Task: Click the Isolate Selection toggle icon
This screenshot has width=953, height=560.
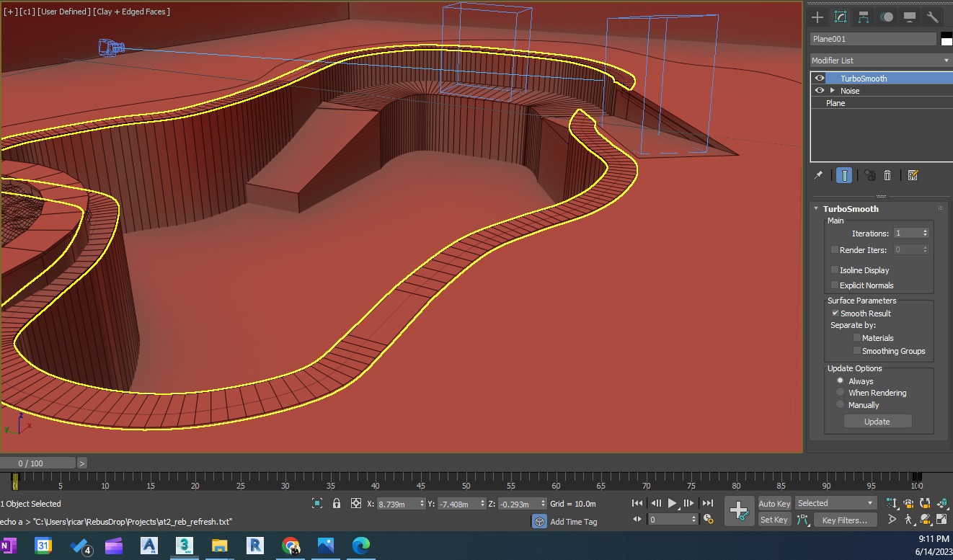Action: (317, 503)
